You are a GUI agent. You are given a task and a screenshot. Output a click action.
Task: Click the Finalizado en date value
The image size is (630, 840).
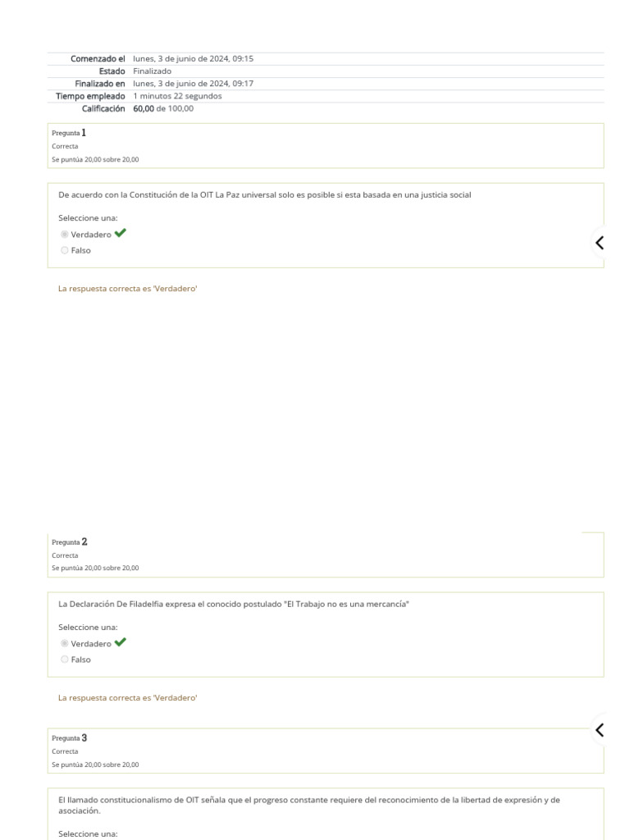193,84
